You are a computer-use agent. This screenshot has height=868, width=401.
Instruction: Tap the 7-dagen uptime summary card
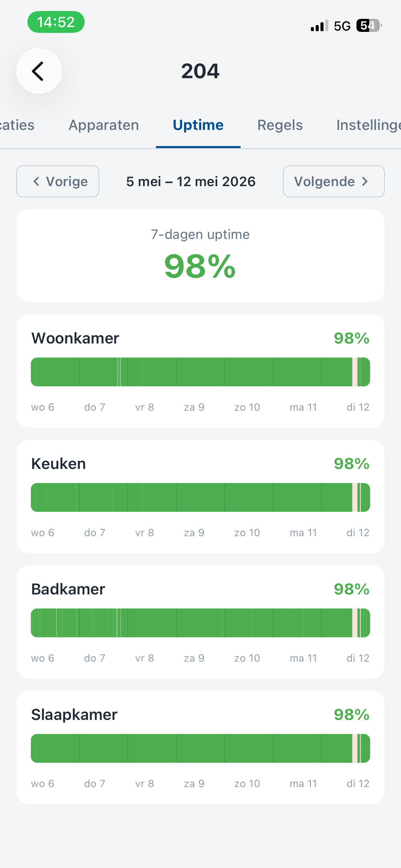200,256
